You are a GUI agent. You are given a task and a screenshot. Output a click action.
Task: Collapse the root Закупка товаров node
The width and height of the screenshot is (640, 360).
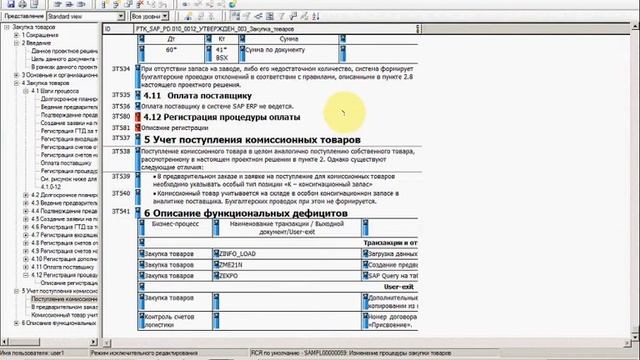[x=7, y=27]
